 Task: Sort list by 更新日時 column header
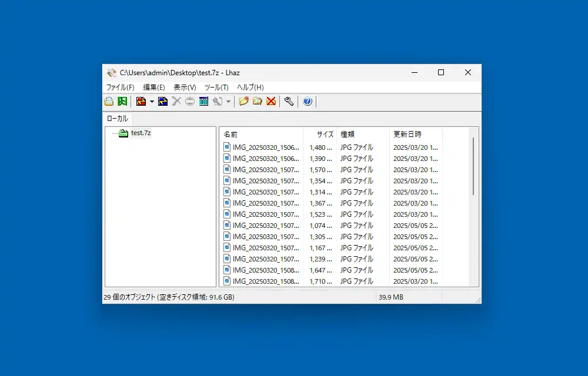[415, 135]
